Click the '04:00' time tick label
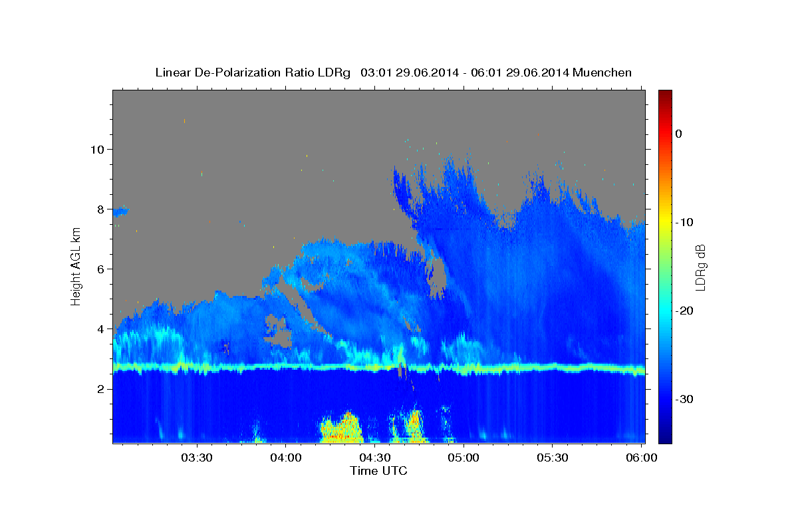The height and width of the screenshot is (532, 798). click(286, 458)
